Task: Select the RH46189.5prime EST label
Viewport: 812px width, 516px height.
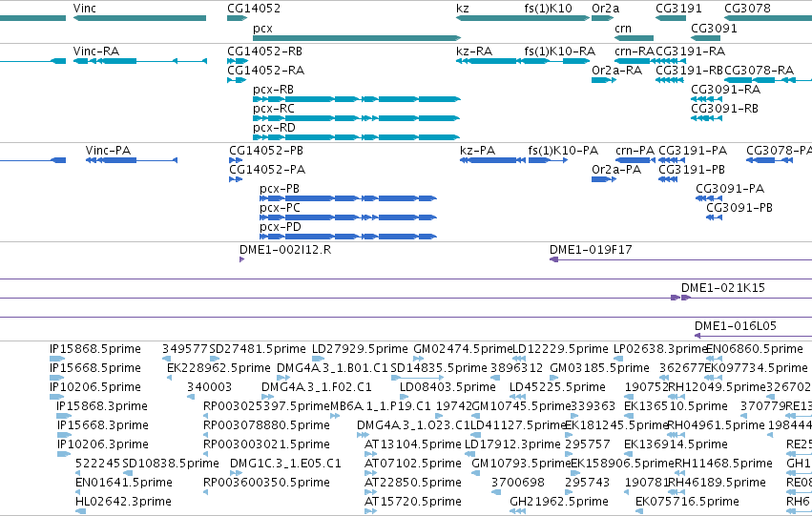Action: click(x=718, y=483)
